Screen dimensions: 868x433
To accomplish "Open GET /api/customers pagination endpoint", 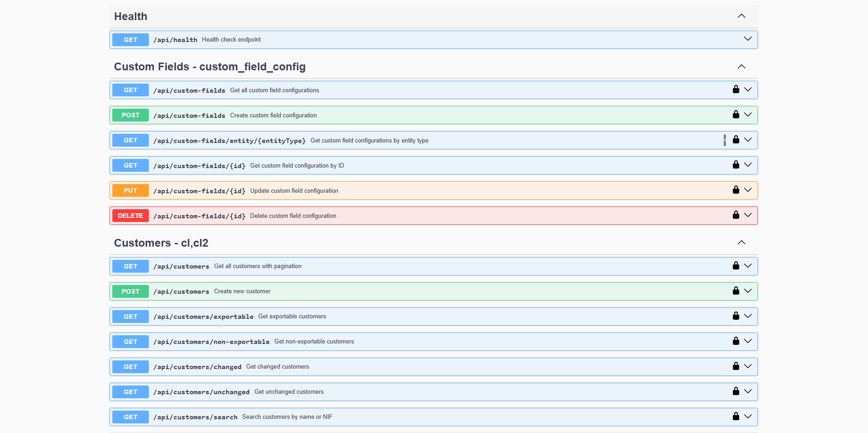I will pyautogui.click(x=181, y=266).
